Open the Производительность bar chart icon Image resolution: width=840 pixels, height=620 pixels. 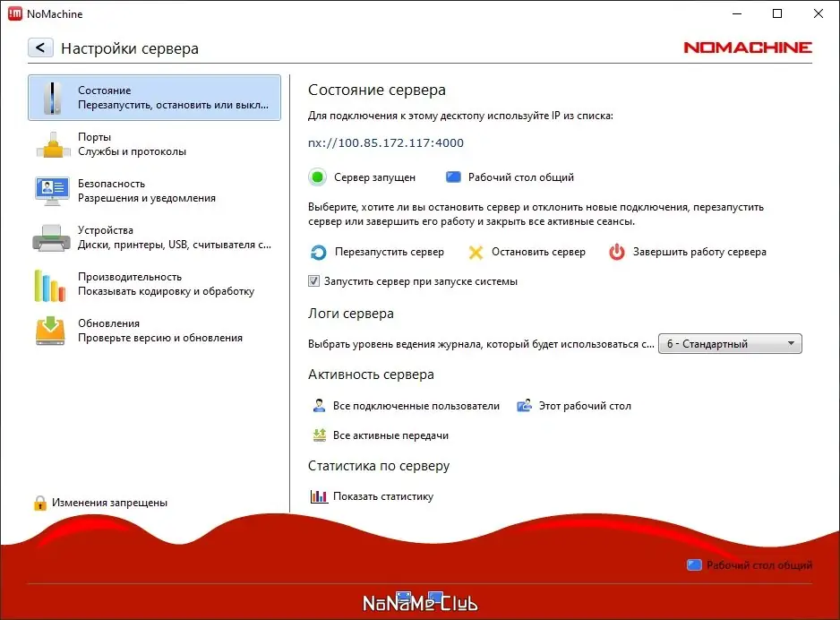(x=50, y=286)
